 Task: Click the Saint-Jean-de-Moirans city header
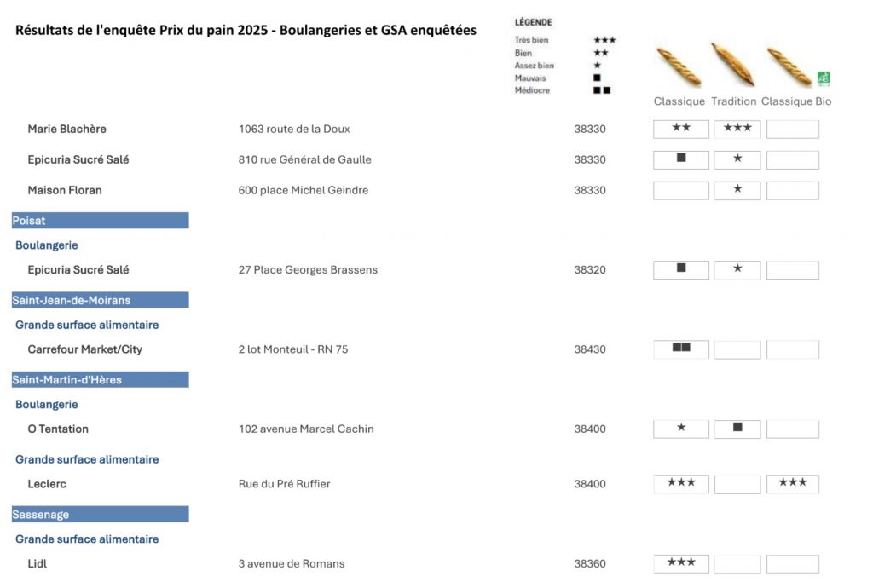pyautogui.click(x=101, y=300)
